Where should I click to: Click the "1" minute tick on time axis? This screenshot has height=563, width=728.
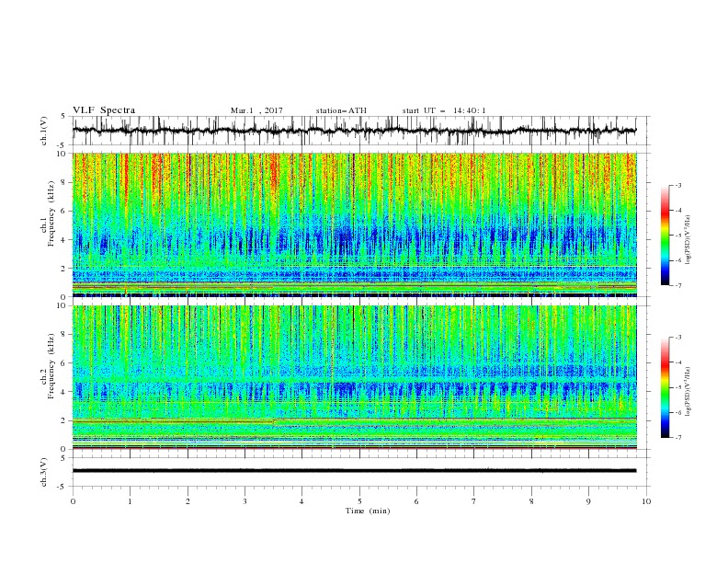coord(130,501)
